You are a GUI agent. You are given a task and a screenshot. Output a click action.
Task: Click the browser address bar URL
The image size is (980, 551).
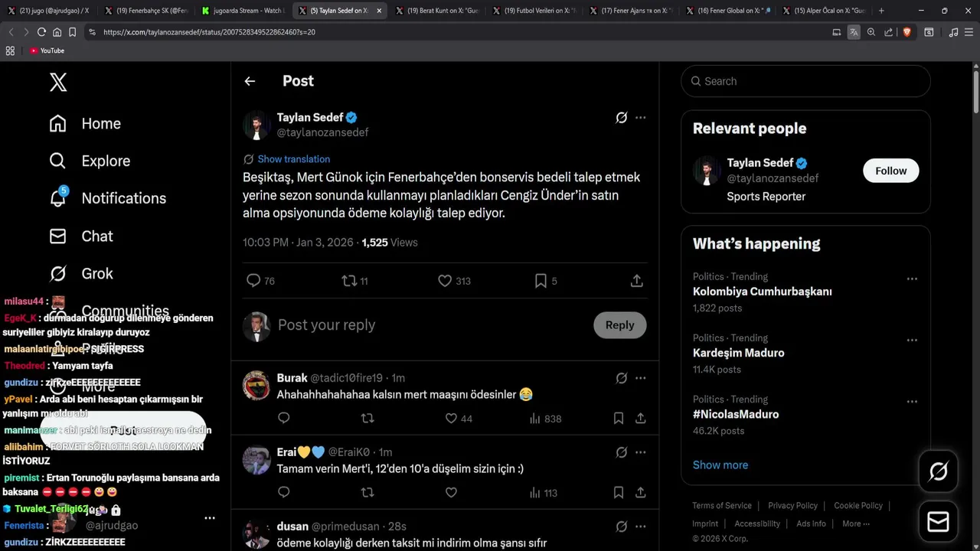pyautogui.click(x=209, y=32)
